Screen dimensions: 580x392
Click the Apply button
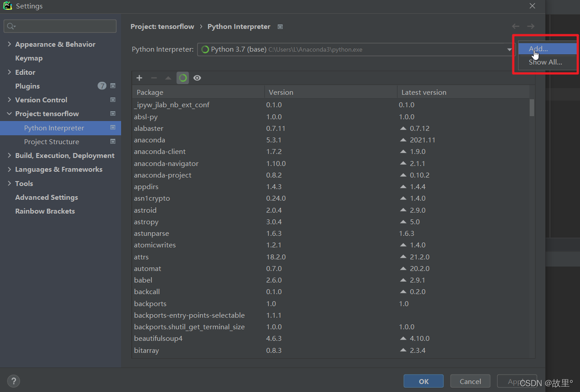tap(517, 381)
